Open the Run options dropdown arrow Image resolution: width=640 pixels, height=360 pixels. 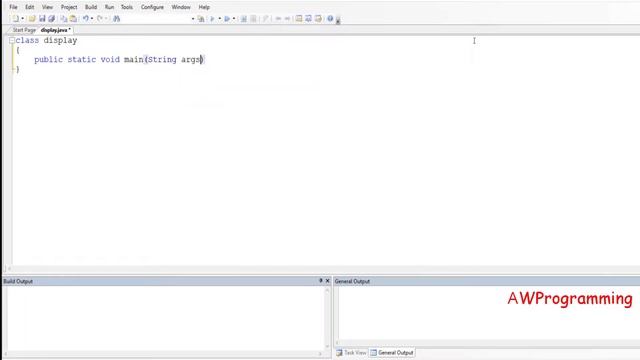click(234, 19)
